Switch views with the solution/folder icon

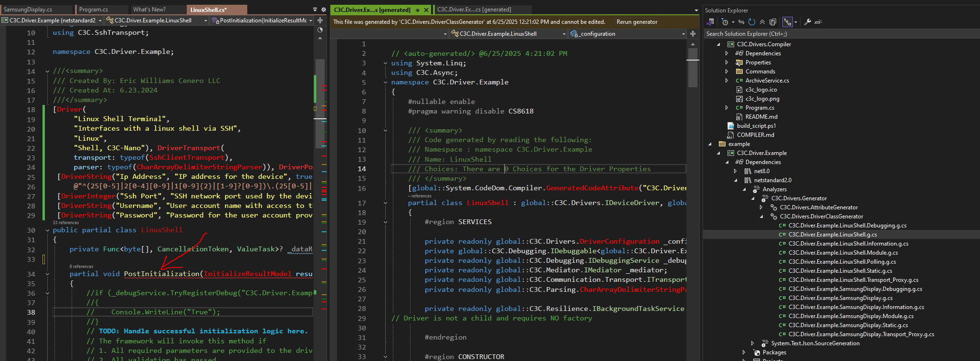pyautogui.click(x=710, y=22)
